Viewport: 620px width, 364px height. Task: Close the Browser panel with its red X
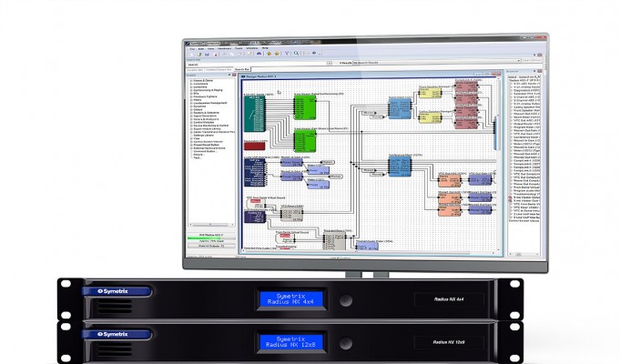pos(540,71)
